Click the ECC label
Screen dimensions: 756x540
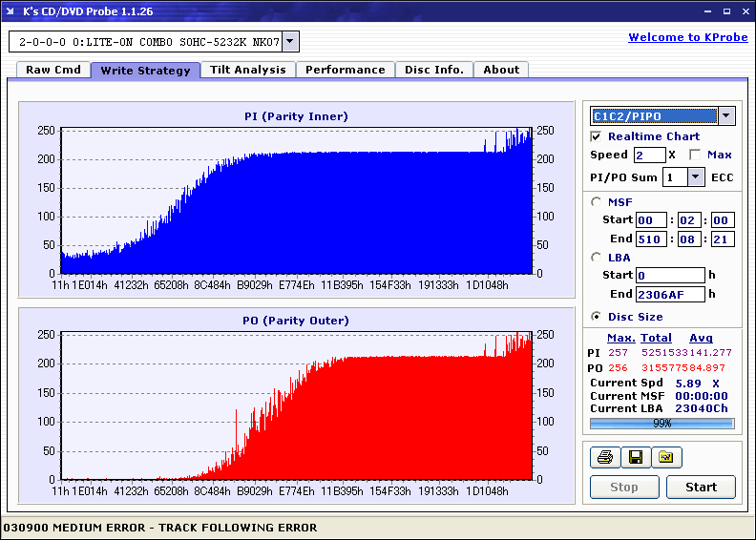coord(723,177)
